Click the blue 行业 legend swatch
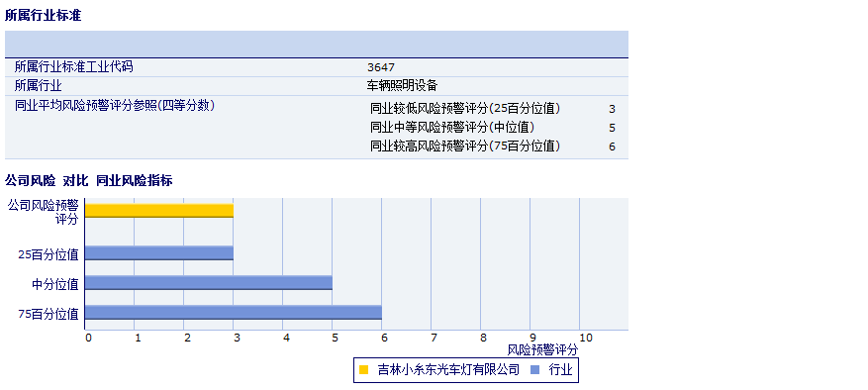The image size is (868, 390). (535, 369)
